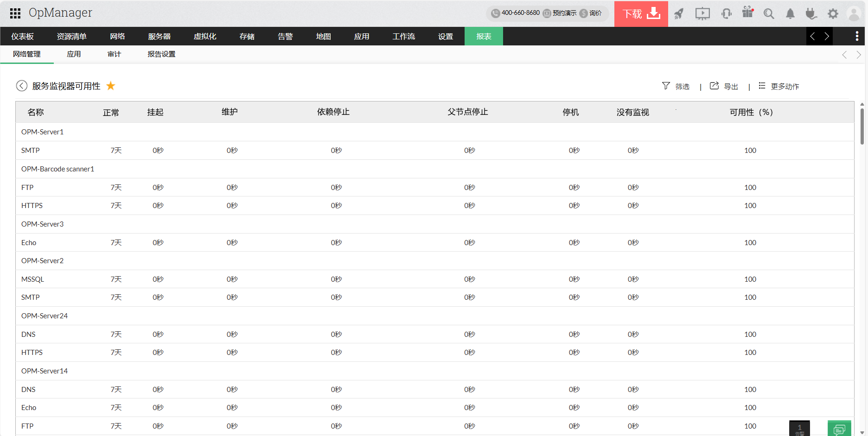Screen dimensions: 868x436
Task: Click the gift box icon
Action: point(747,13)
